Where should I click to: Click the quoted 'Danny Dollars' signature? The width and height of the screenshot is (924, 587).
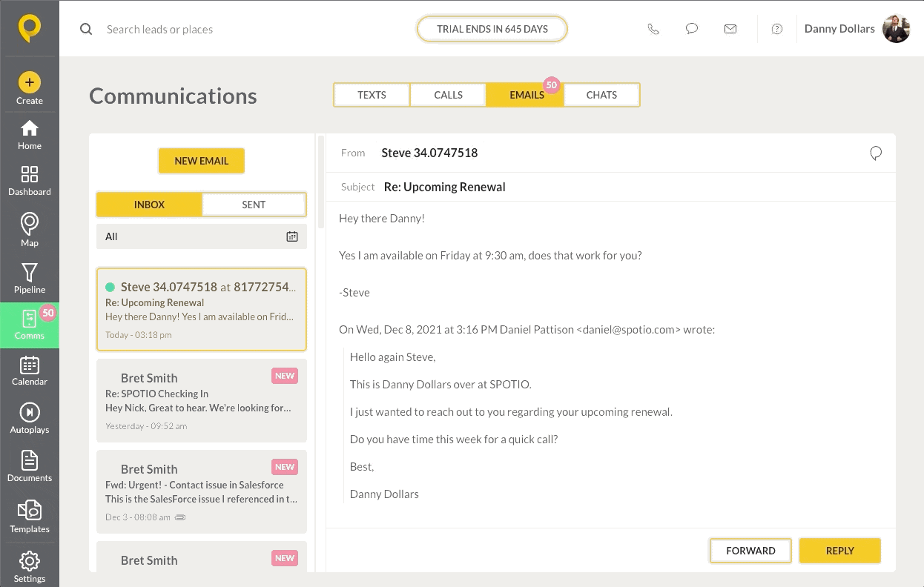384,494
